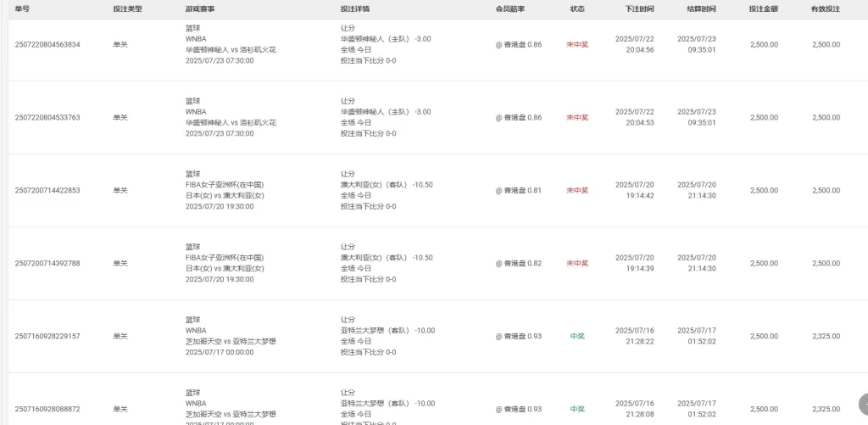The image size is (868, 425).
Task: Click 芝加哥天空 vs 亚特兰大梦想 in order 2507160928229157
Action: coord(231,341)
